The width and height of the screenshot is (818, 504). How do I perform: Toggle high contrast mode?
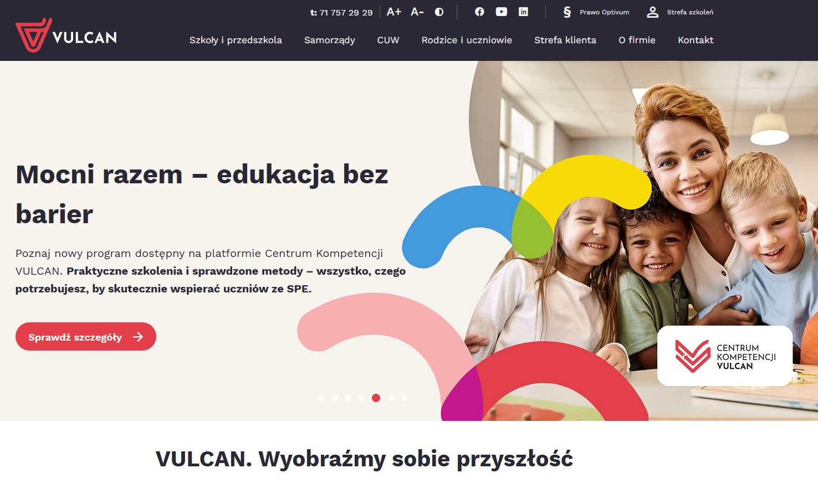click(439, 12)
